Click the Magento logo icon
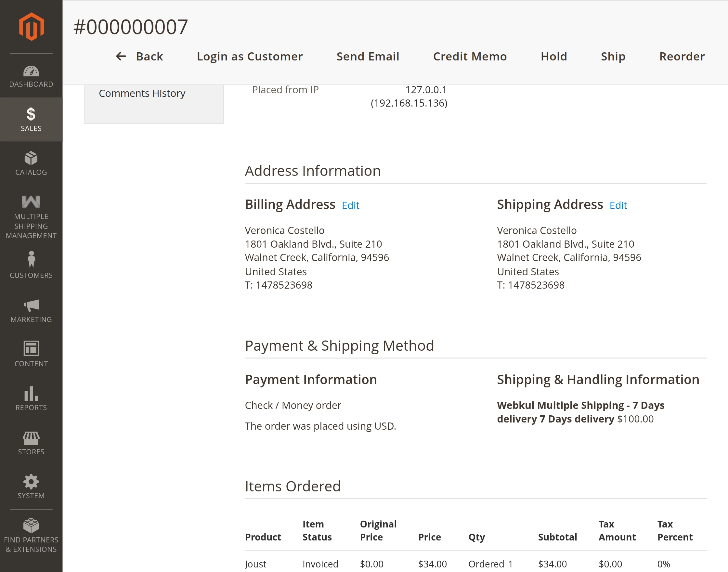728x572 pixels. (x=31, y=27)
